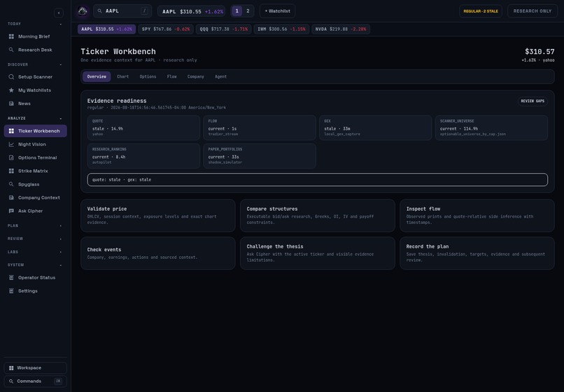Select the SPY $767.86 ticker chip
564x392 pixels.
click(x=166, y=29)
